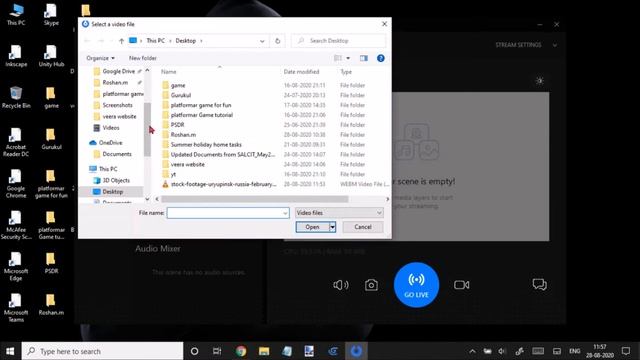Screen dimensions: 640x360
Task: Click the brightness sun icon above preview
Action: click(540, 81)
